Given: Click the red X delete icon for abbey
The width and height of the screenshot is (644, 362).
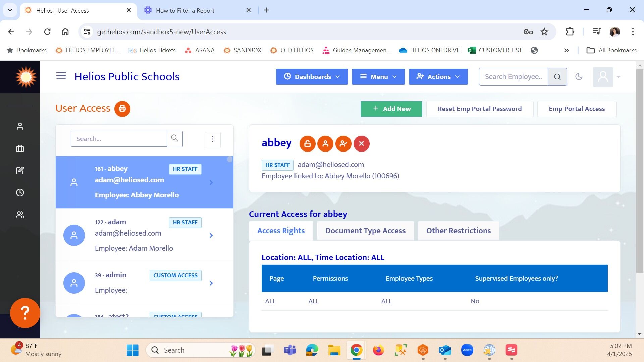Looking at the screenshot, I should [361, 144].
